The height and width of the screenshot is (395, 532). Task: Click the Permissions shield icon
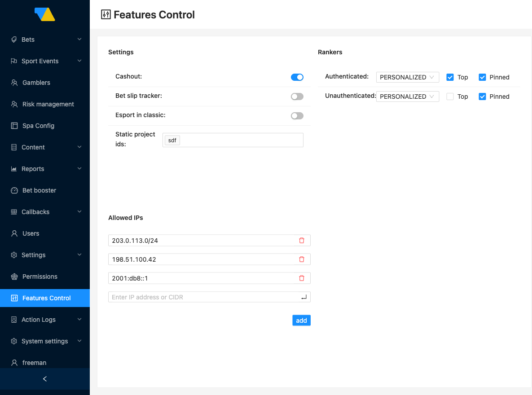click(x=14, y=276)
